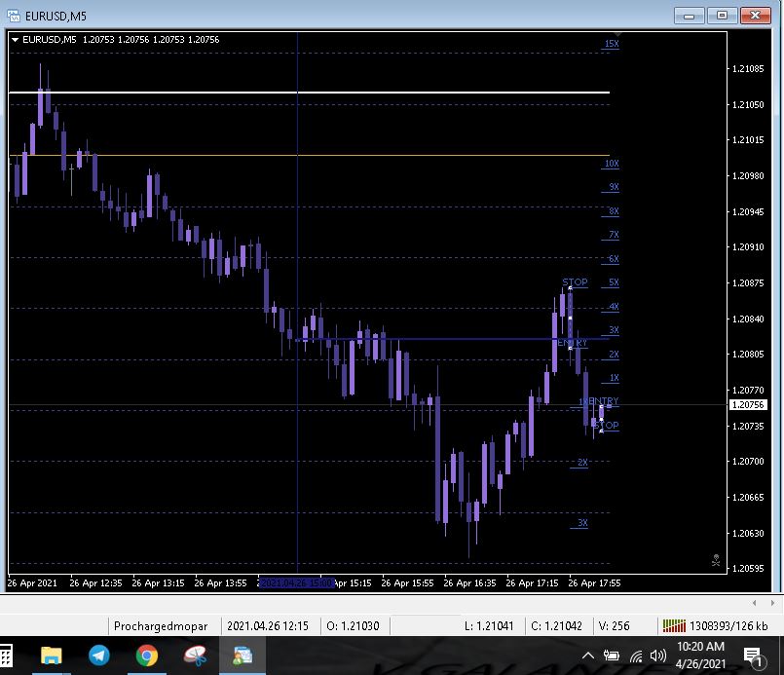Select the 5X level label
This screenshot has width=784, height=675.
pos(614,282)
